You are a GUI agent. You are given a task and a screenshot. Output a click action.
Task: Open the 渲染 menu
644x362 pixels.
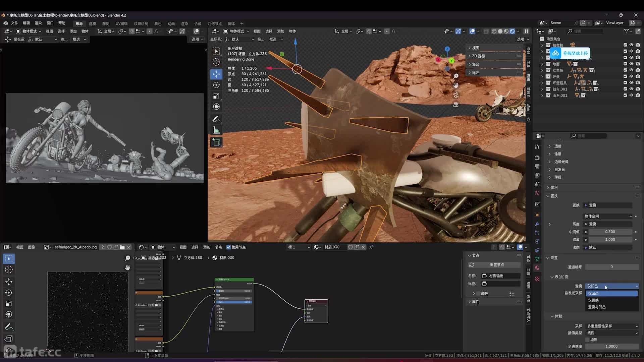[38, 23]
